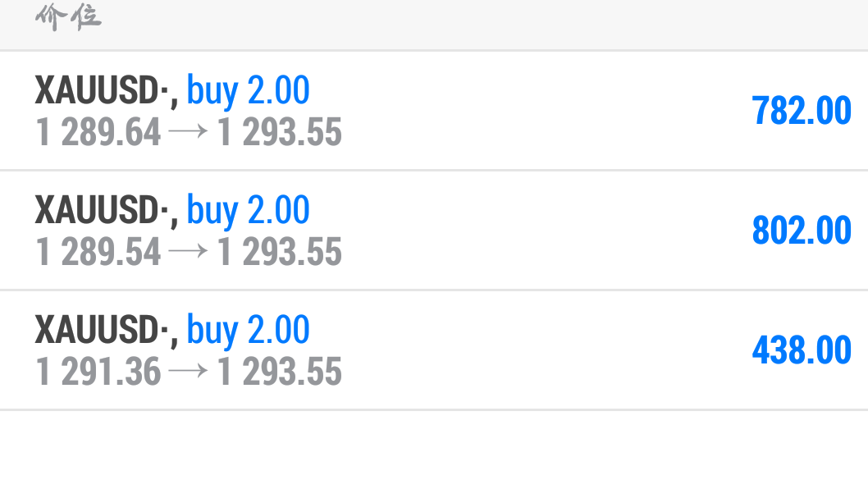Viewport: 868px width, 489px height.
Task: Tap the open price 1 289.64
Action: 98,132
